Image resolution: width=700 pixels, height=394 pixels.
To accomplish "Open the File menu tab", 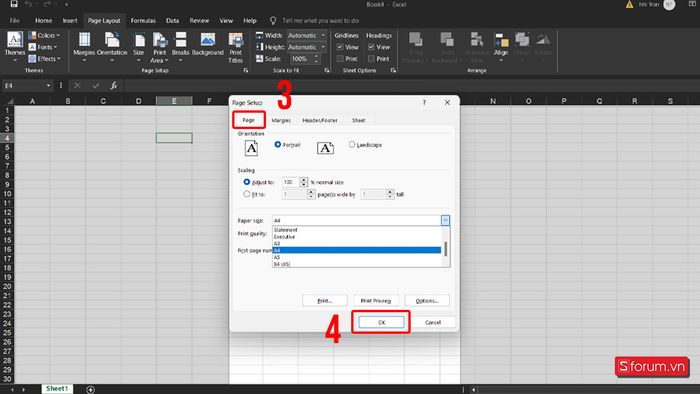I will pyautogui.click(x=15, y=21).
